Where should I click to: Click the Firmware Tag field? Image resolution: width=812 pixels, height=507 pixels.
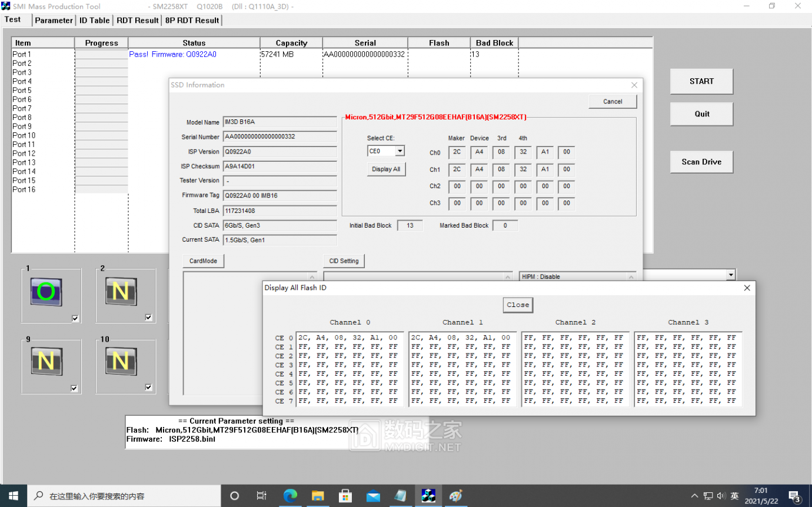click(280, 195)
